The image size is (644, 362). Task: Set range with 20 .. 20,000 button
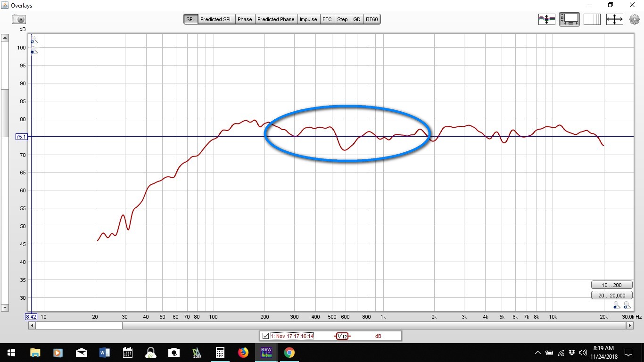tap(611, 296)
